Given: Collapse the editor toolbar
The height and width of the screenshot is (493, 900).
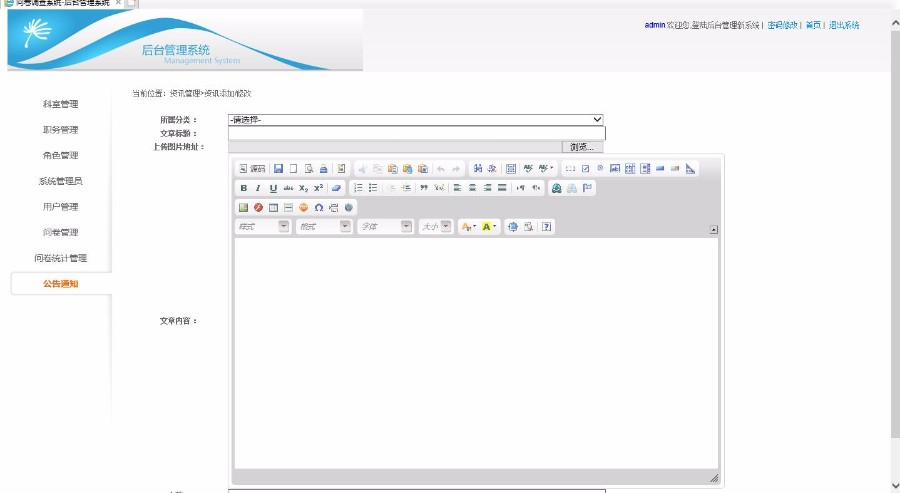Looking at the screenshot, I should (x=713, y=230).
